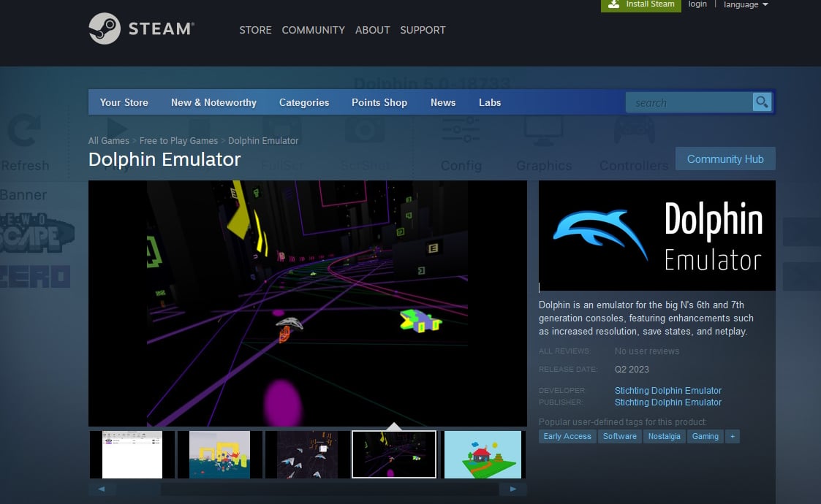Open the Categories tab

304,102
